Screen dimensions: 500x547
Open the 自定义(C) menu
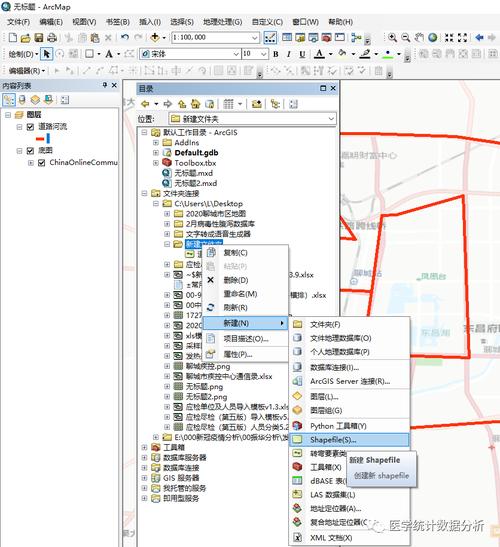point(267,22)
